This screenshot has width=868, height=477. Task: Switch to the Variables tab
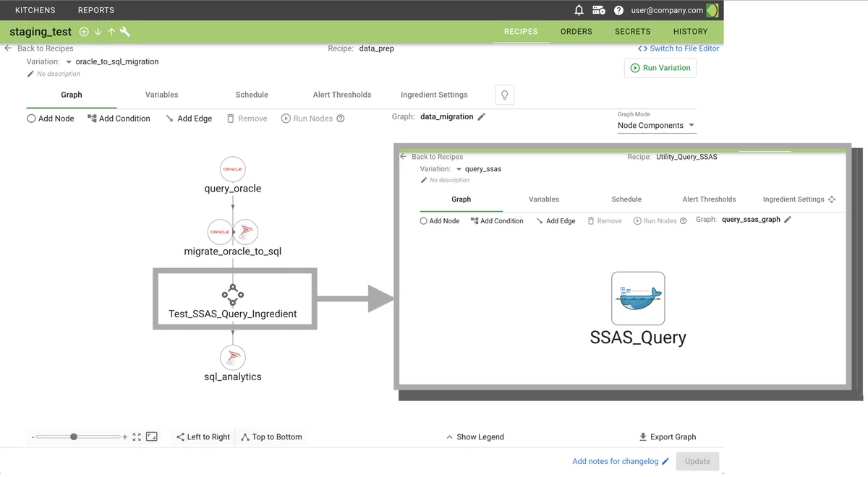pos(161,95)
